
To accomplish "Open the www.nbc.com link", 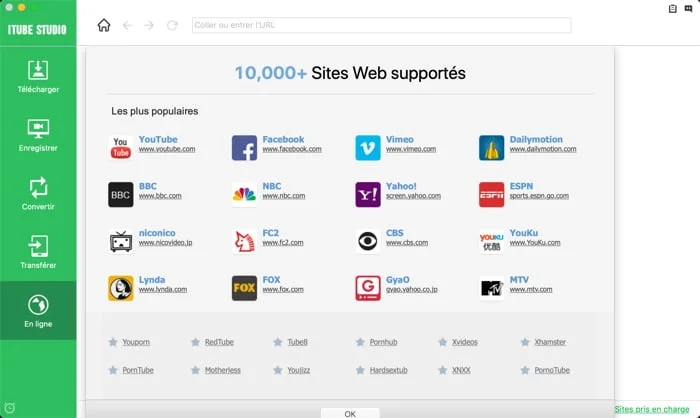I will tap(284, 196).
